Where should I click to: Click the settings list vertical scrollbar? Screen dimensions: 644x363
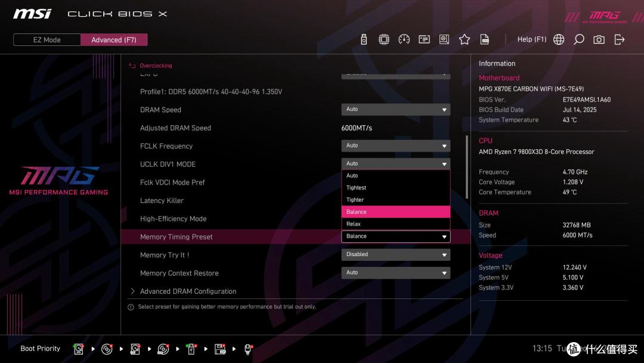466,167
